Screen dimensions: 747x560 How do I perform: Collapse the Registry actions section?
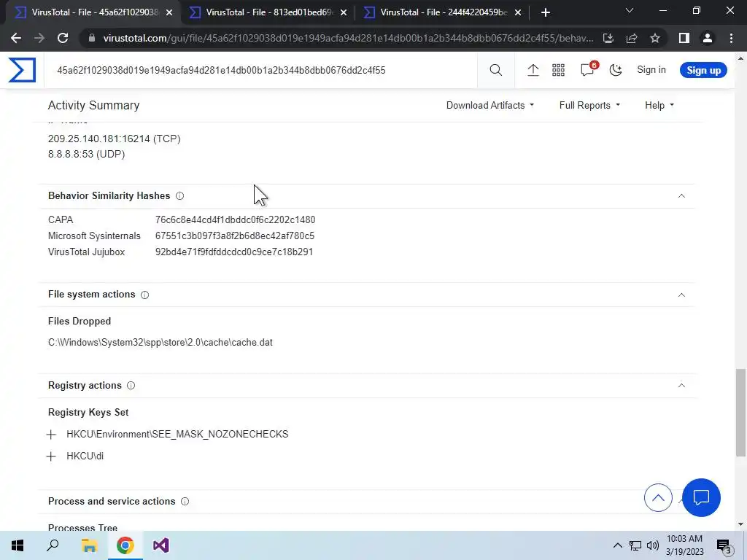[x=681, y=385]
